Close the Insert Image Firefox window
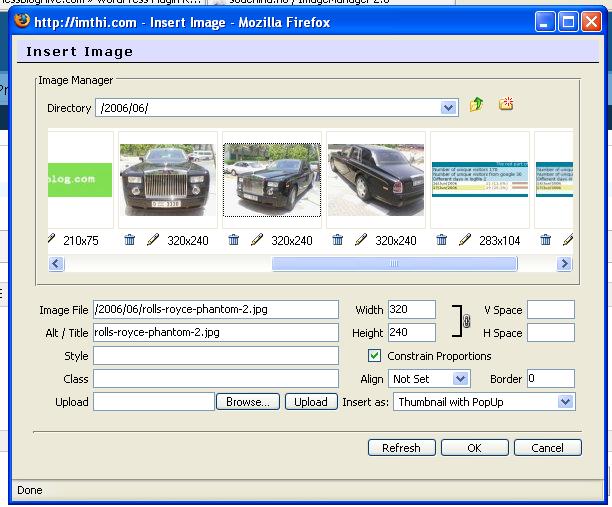The height and width of the screenshot is (507, 612). 592,21
